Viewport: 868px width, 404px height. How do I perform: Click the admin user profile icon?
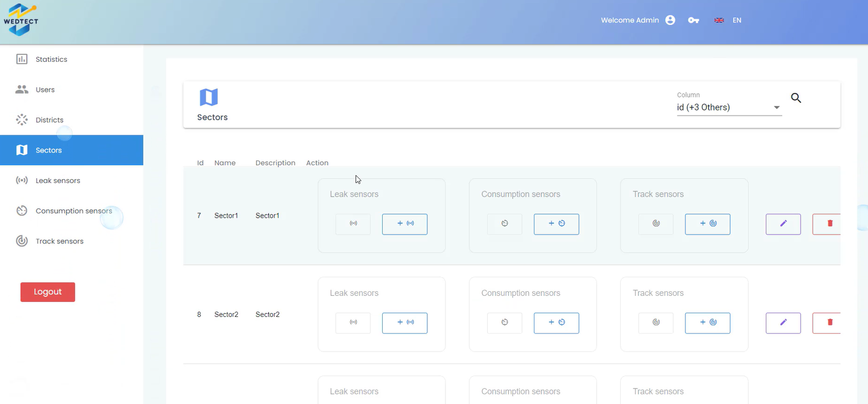(x=670, y=20)
